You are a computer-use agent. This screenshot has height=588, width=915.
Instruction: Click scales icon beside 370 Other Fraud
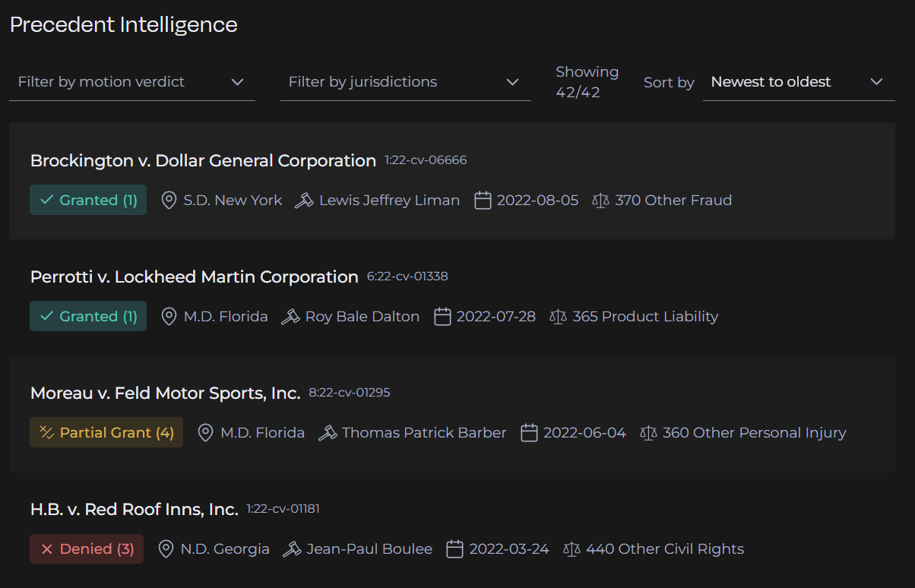click(x=600, y=201)
